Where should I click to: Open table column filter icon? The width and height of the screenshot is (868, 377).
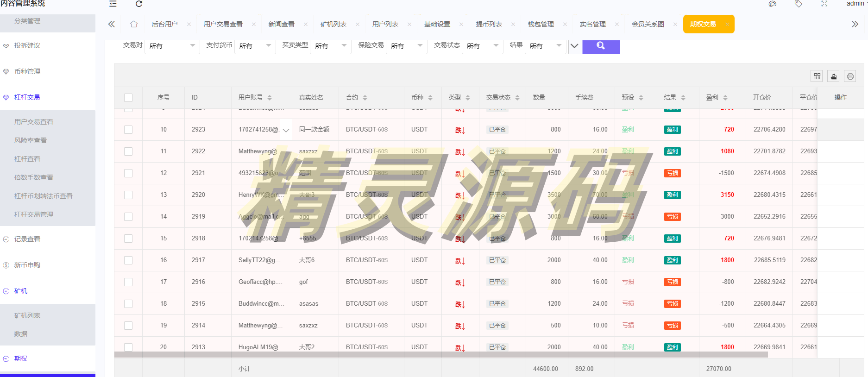click(x=817, y=76)
